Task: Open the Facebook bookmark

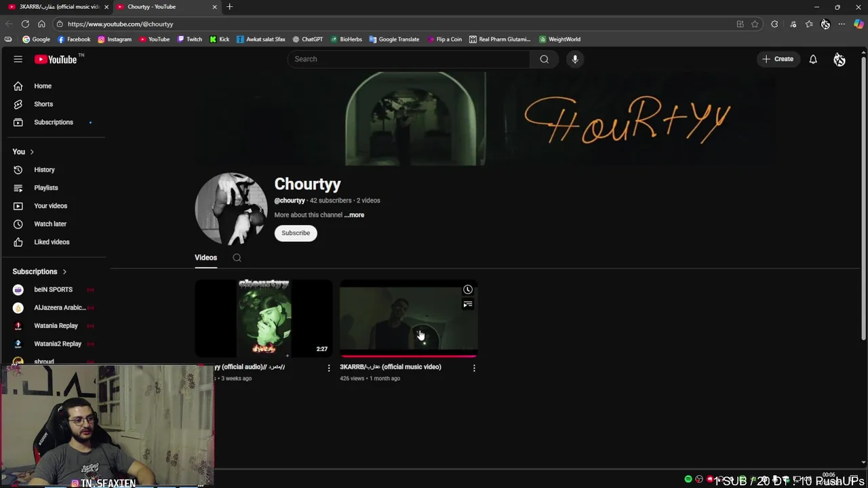Action: (74, 39)
